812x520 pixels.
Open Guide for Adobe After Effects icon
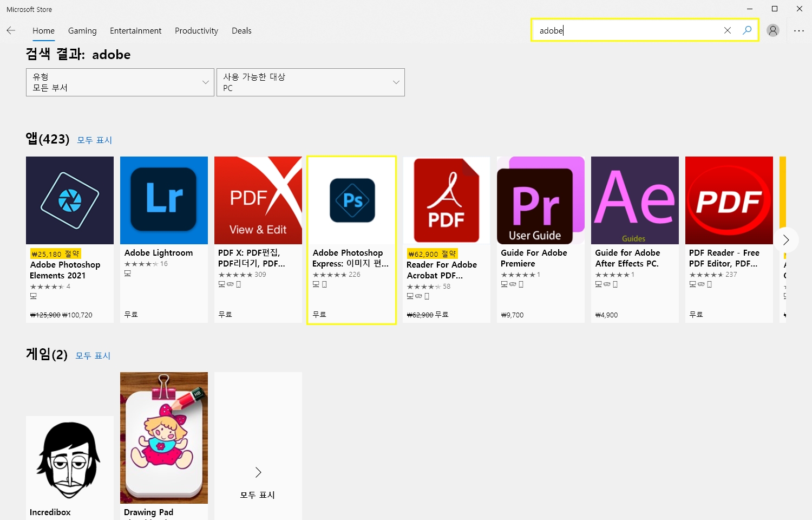click(635, 200)
